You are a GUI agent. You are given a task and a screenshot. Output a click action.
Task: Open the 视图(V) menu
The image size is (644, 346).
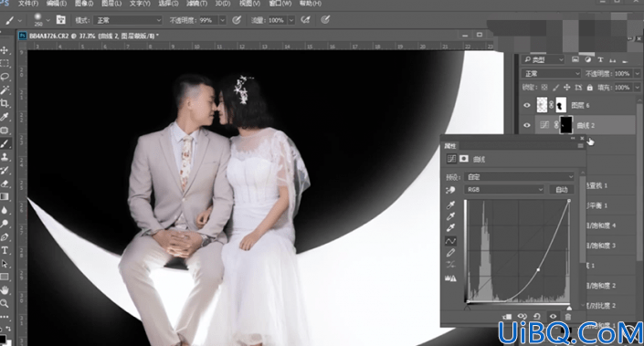click(250, 4)
